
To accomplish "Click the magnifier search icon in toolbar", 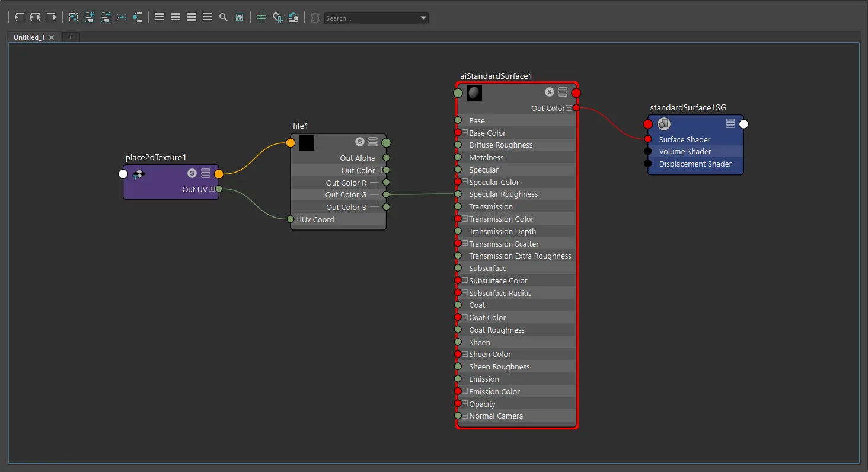I will (x=224, y=18).
